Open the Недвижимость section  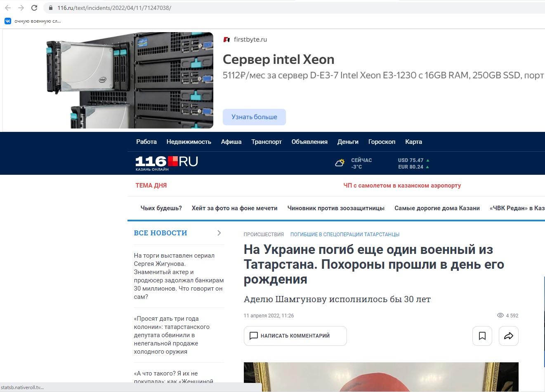click(x=189, y=142)
